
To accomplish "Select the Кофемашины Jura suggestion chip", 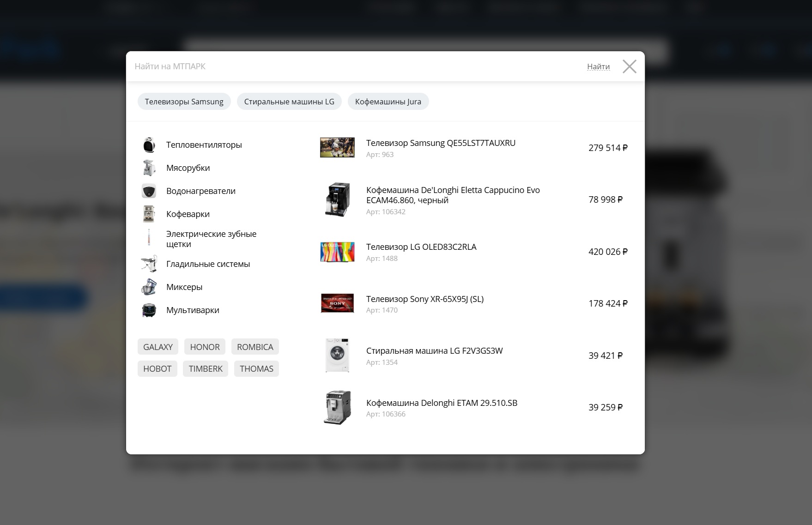I will click(x=388, y=102).
